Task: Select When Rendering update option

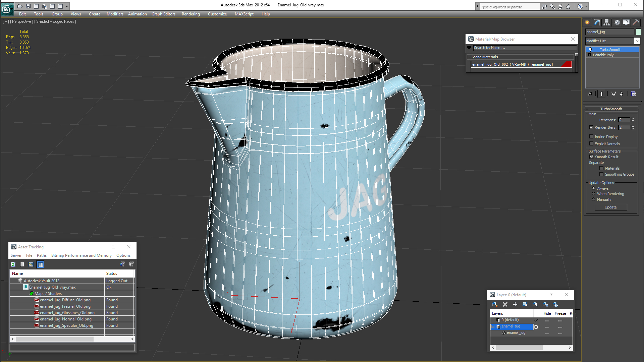Action: [x=594, y=194]
